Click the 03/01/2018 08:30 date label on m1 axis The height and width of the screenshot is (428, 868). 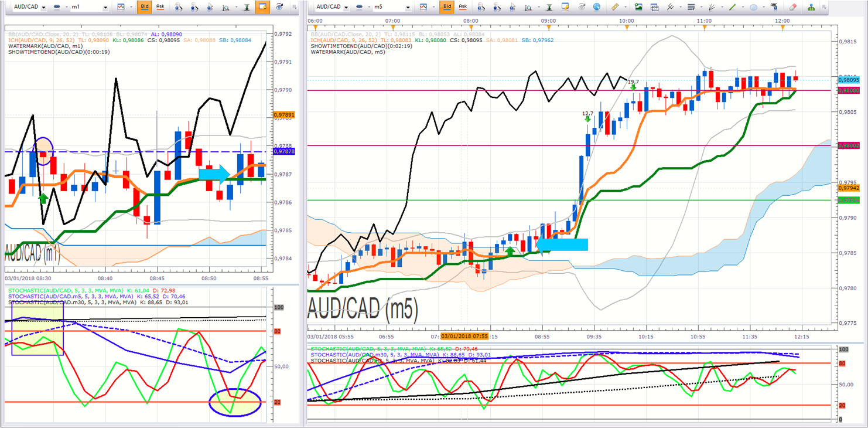click(28, 278)
